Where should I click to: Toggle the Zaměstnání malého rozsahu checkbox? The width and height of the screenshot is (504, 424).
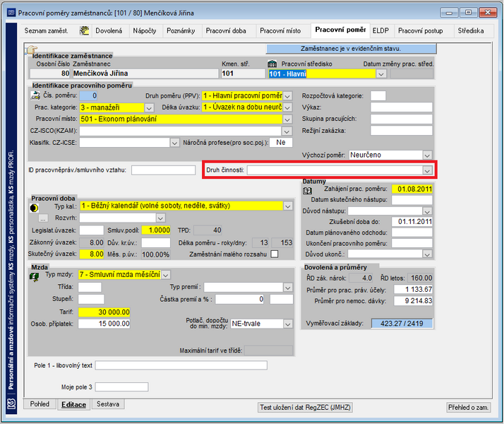[x=274, y=254]
